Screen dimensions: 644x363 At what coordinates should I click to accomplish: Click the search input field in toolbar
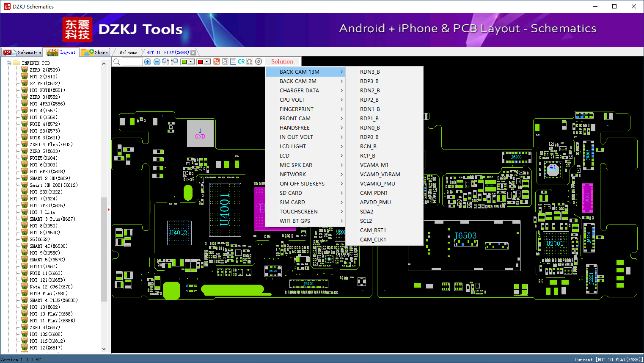pyautogui.click(x=132, y=62)
